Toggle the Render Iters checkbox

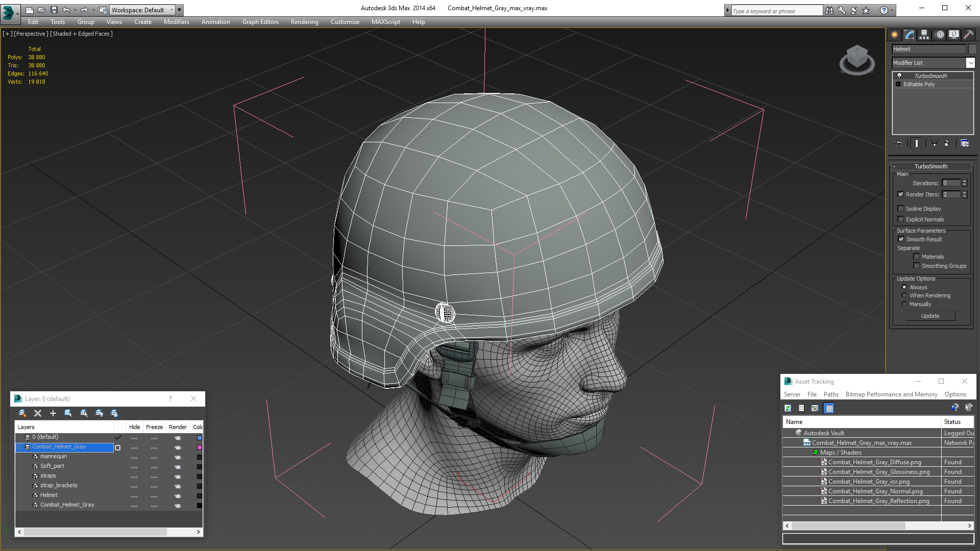[901, 194]
